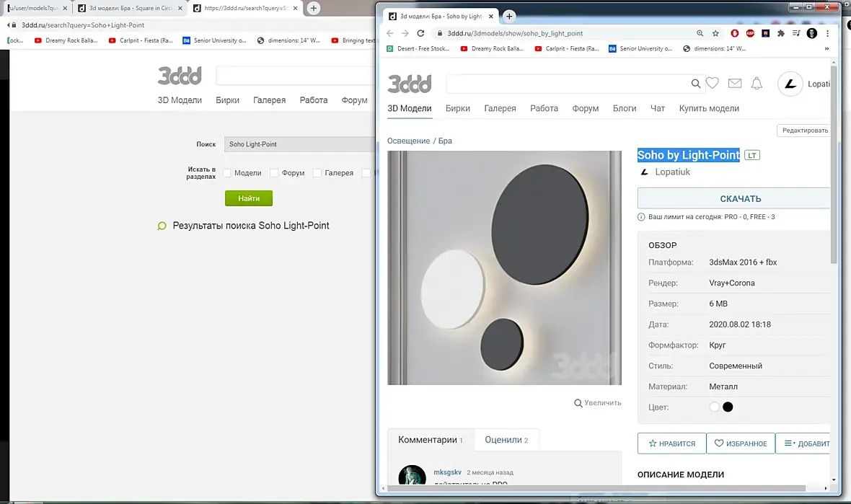Open 3D Модели tab in front window

coord(409,108)
